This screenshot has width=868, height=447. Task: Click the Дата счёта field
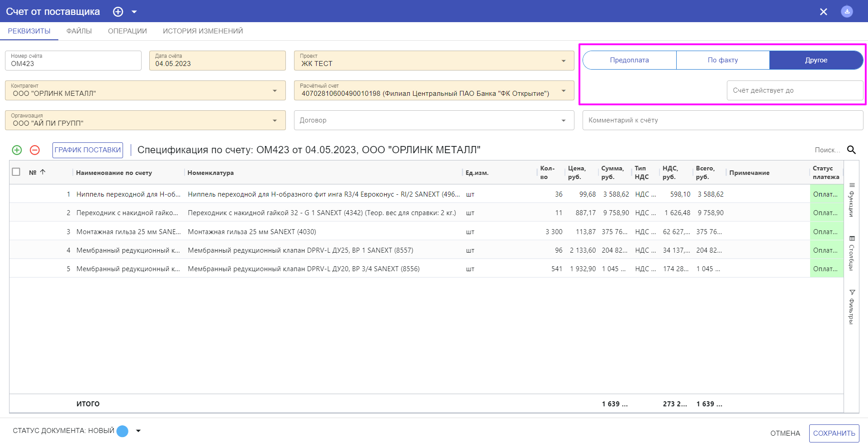218,61
